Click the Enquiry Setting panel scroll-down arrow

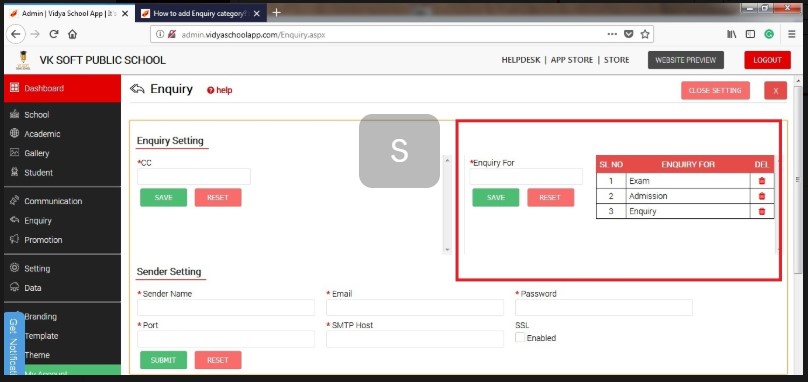click(447, 250)
